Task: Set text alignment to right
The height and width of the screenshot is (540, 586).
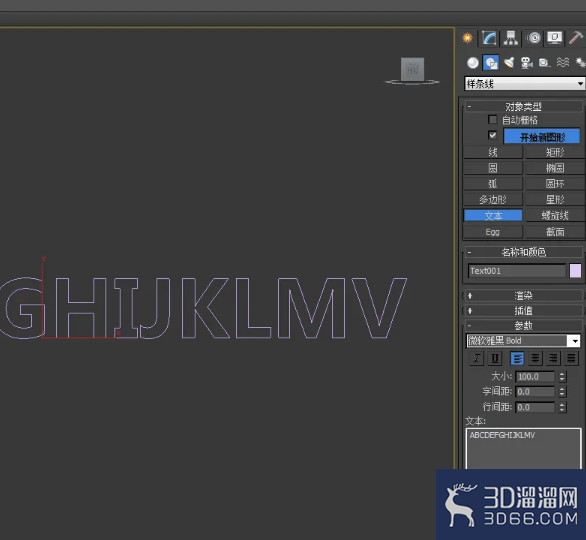Action: pos(553,358)
